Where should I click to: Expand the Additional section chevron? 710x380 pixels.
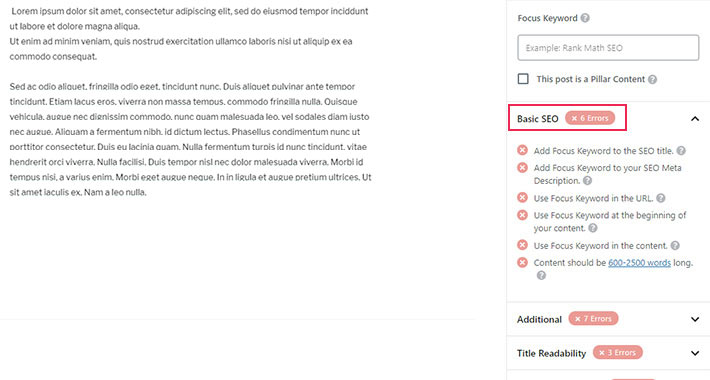(695, 319)
